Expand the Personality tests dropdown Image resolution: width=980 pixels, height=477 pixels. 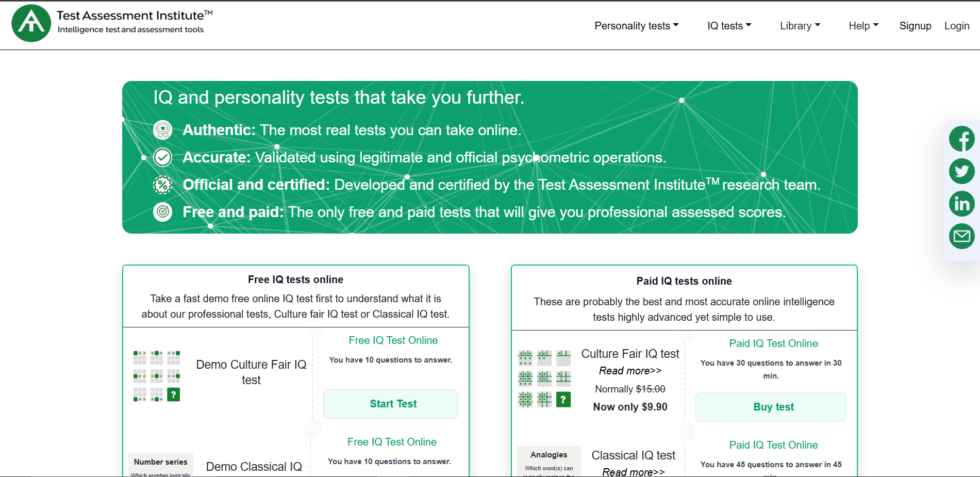(x=636, y=26)
